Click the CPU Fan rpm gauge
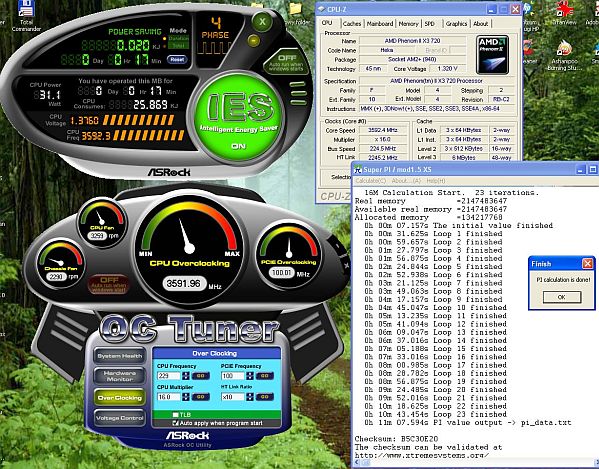599x469 pixels. (x=102, y=222)
